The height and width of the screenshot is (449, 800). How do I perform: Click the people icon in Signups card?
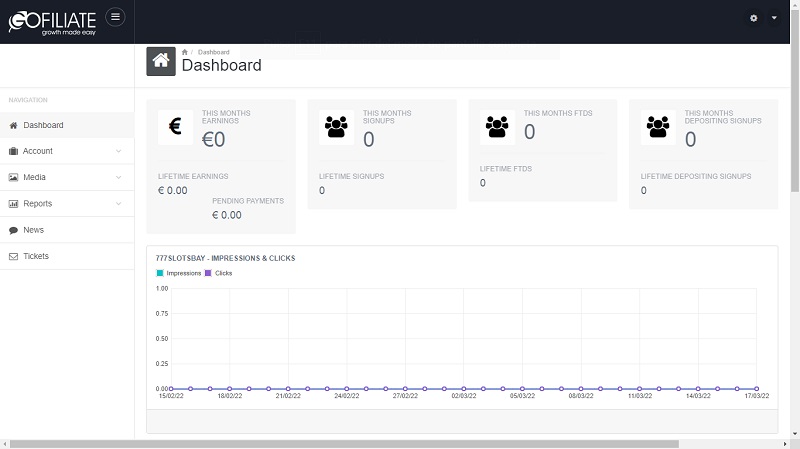pos(336,127)
